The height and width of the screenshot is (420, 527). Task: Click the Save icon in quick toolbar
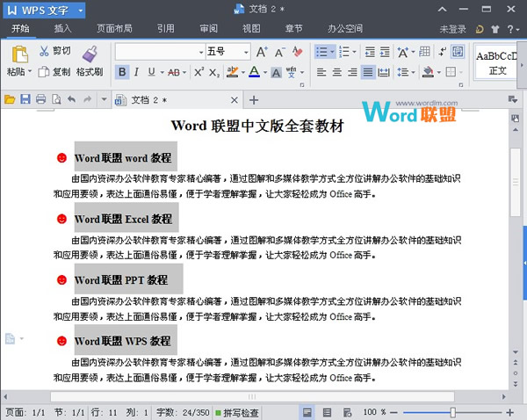tap(25, 100)
